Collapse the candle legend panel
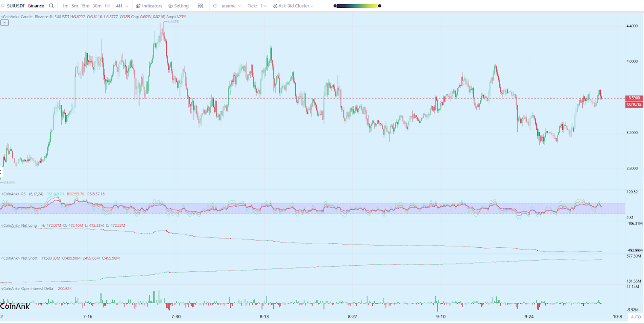Viewport: 644px width, 324px height. (4, 23)
